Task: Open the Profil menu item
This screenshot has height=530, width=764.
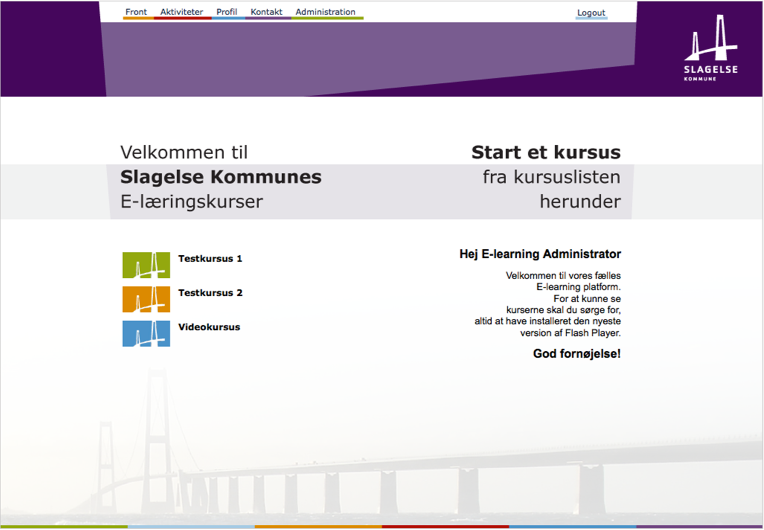Action: pos(227,12)
